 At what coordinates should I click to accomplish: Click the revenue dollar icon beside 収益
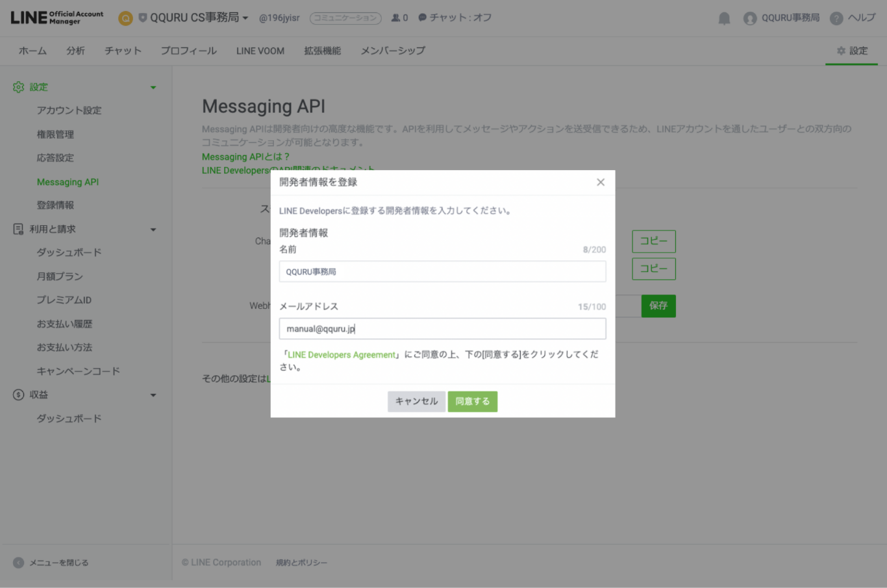tap(18, 395)
